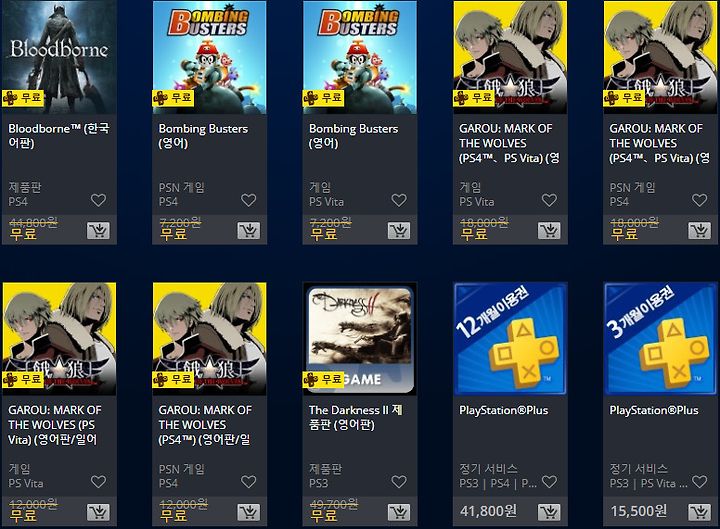This screenshot has width=720, height=529.
Task: Add PS4 Bombing Busters to cart
Action: pyautogui.click(x=248, y=230)
